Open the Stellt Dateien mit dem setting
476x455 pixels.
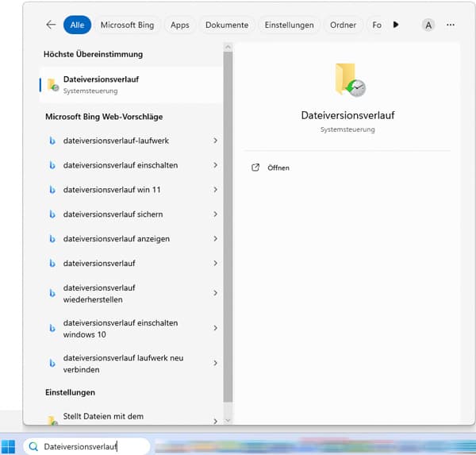pos(131,416)
